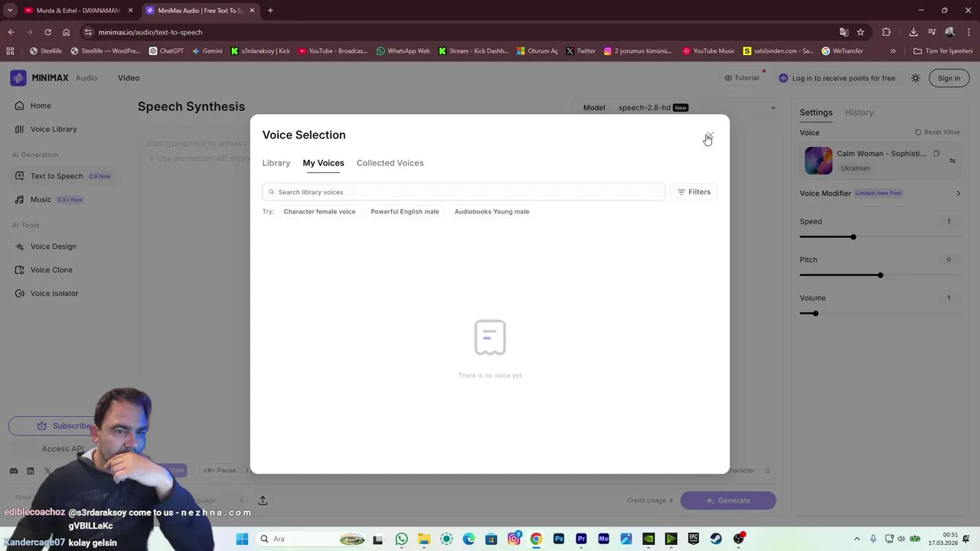Switch to the Library tab
The height and width of the screenshot is (551, 980).
click(x=276, y=163)
